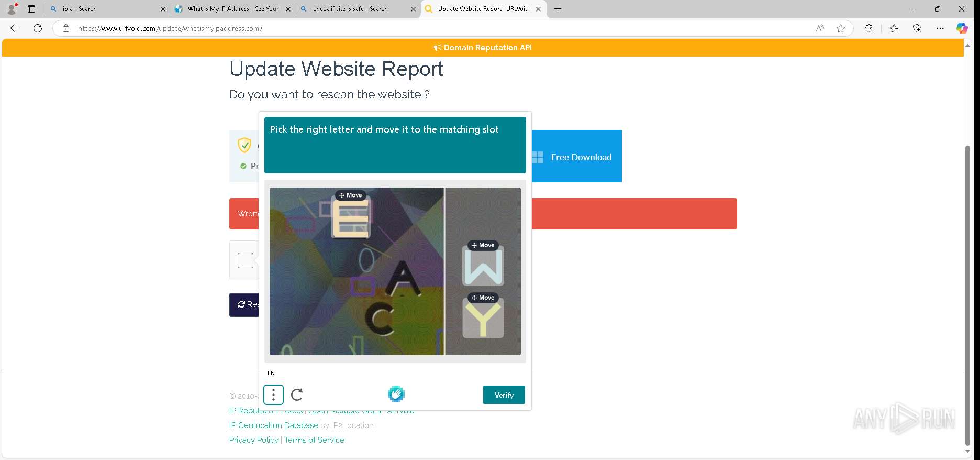980x460 pixels.
Task: View site information lock icon
Action: tap(66, 28)
